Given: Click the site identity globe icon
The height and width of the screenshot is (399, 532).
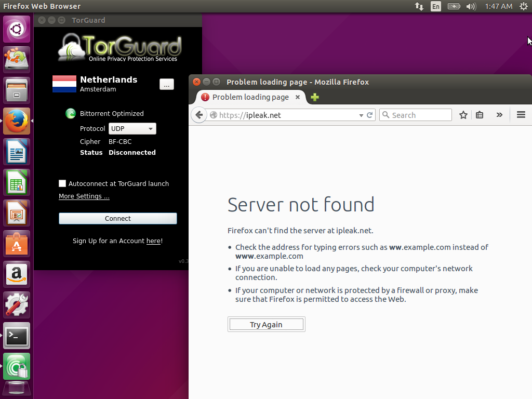Looking at the screenshot, I should tap(214, 115).
